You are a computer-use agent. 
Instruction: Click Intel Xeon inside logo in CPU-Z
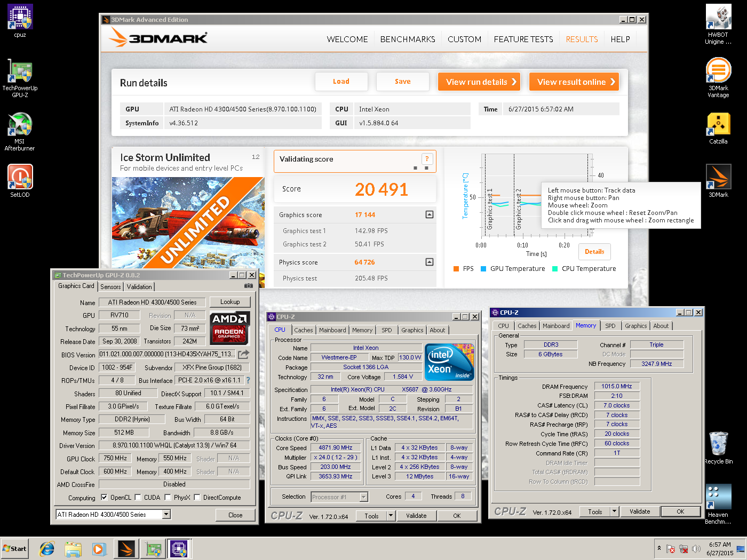click(x=449, y=362)
